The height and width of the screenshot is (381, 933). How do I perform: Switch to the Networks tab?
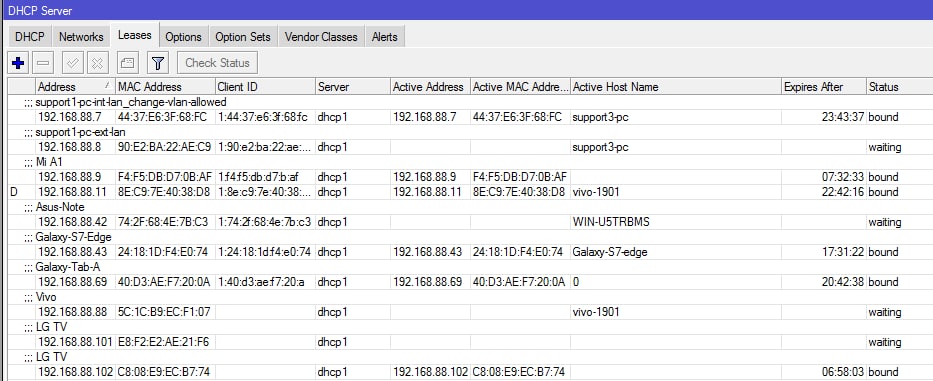tap(81, 37)
